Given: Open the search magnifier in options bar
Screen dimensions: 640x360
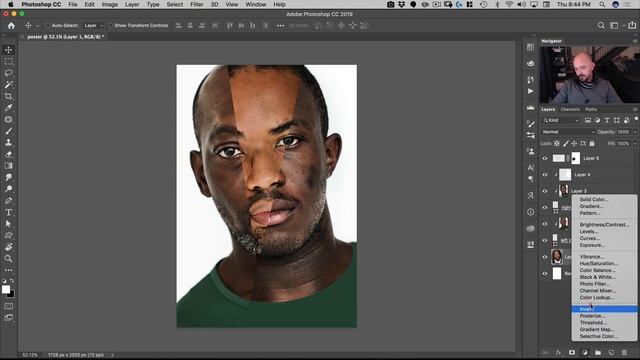Looking at the screenshot, I should click(601, 25).
